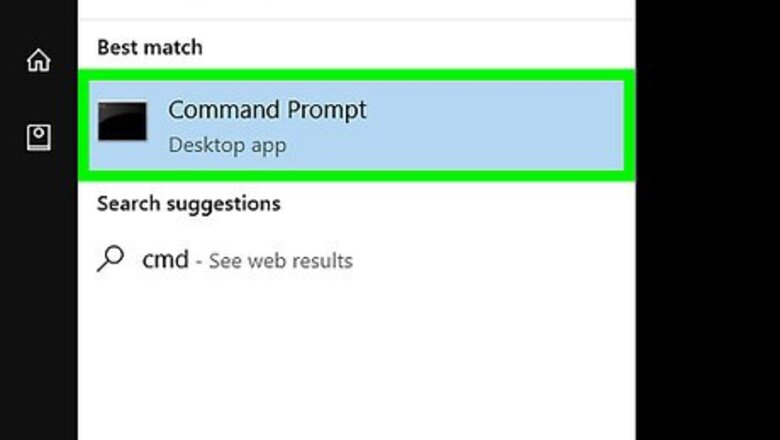Click the magnifying glass beside cmd

click(x=110, y=259)
